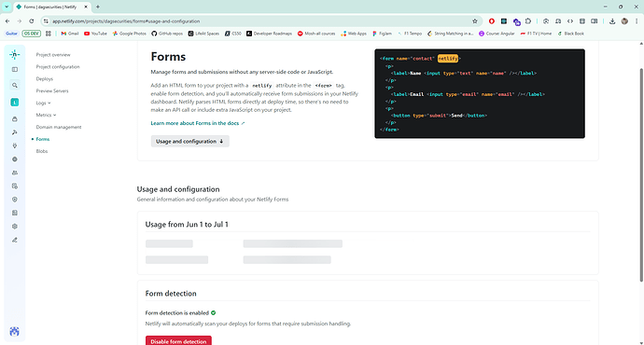
Task: Open the Chrome extensions puzzle icon
Action: click(528, 21)
